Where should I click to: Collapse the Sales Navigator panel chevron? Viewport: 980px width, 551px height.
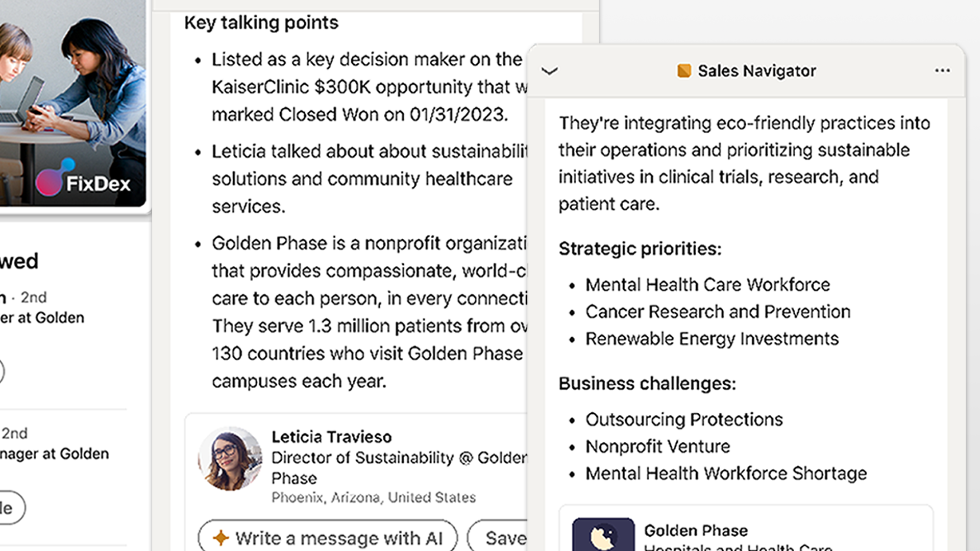click(549, 71)
